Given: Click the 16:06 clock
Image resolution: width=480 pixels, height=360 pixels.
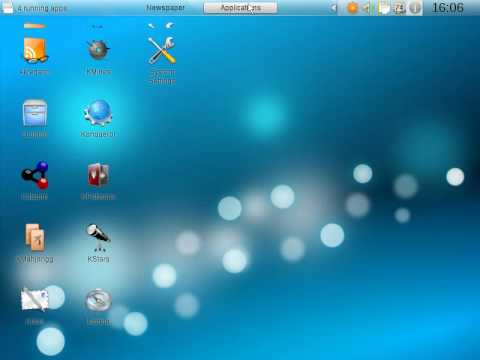Looking at the screenshot, I should (x=448, y=8).
